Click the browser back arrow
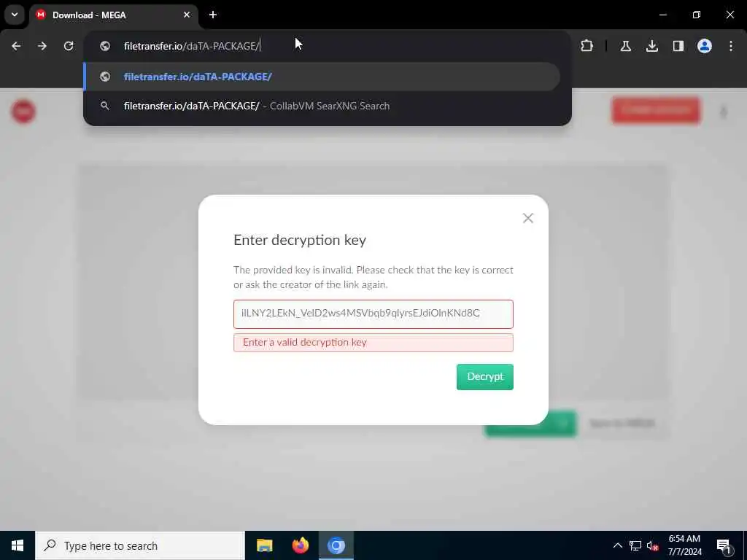Screen dimensions: 747x560 point(16,46)
